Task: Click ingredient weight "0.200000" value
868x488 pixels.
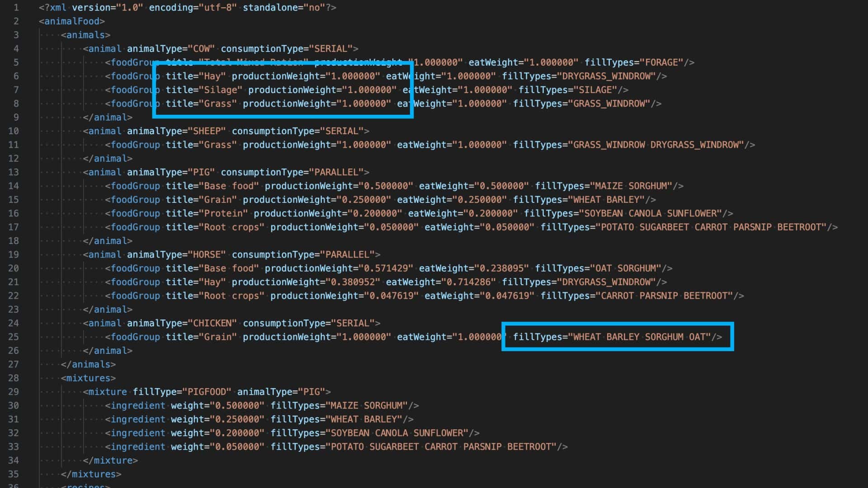Action: [237, 433]
